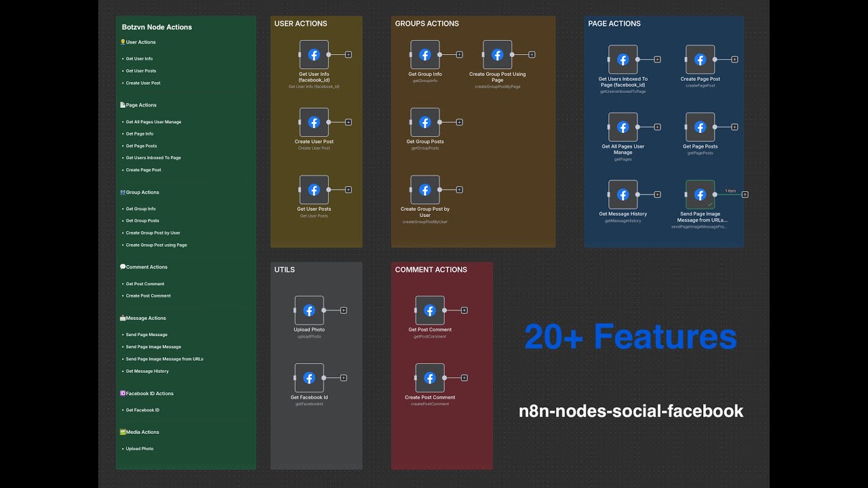Add node after Get Group Posts

click(x=459, y=122)
